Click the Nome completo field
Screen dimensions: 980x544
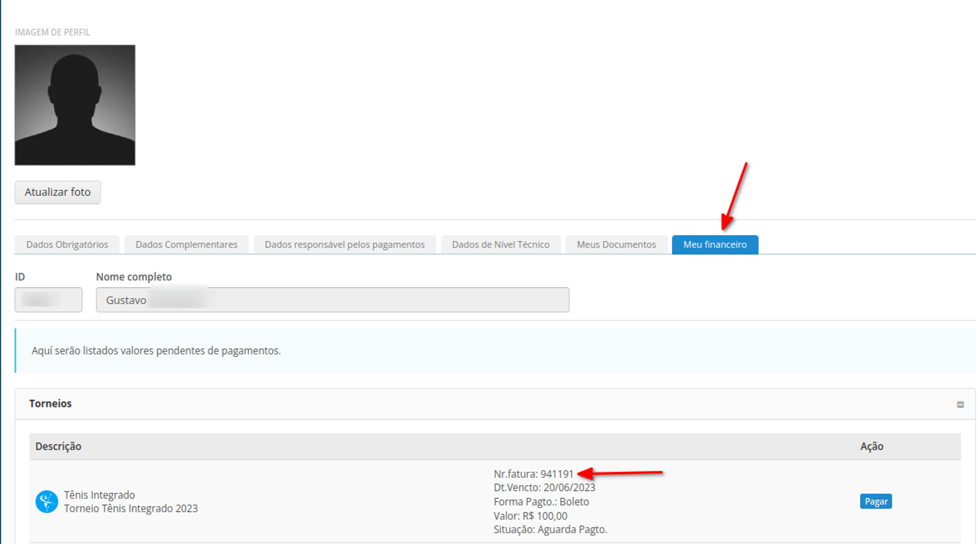pyautogui.click(x=332, y=300)
